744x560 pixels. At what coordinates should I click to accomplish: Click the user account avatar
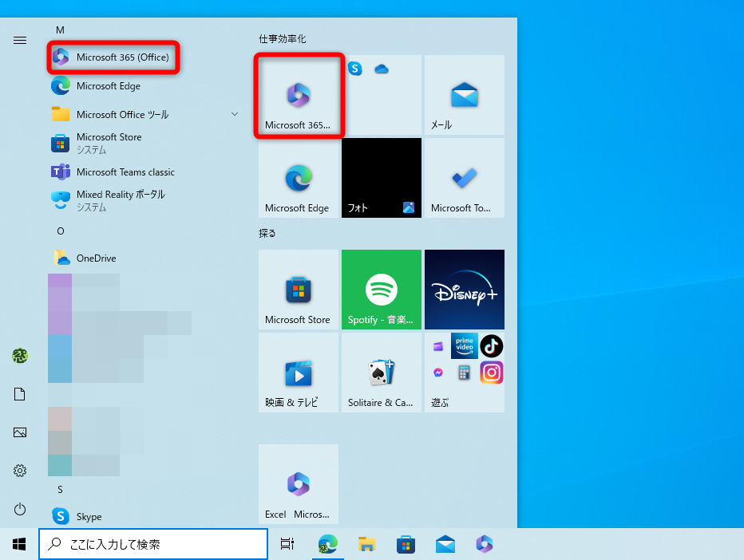pyautogui.click(x=20, y=357)
